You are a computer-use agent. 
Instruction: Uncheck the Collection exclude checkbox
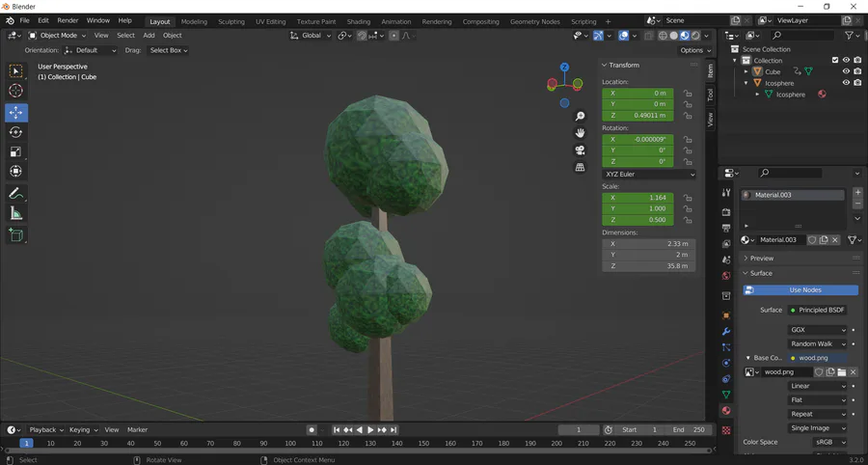(x=835, y=60)
